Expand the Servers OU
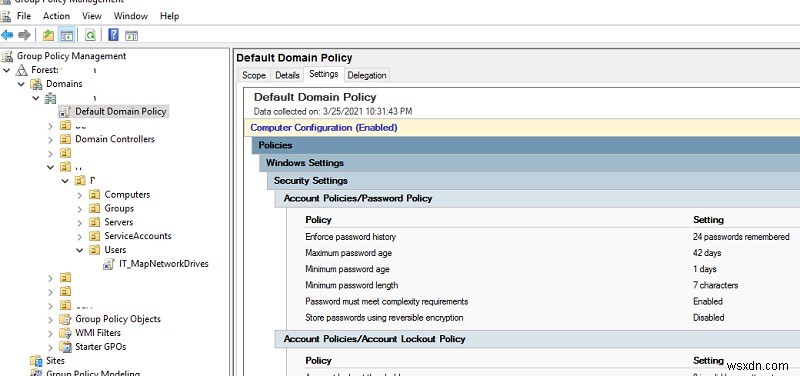 pos(80,222)
